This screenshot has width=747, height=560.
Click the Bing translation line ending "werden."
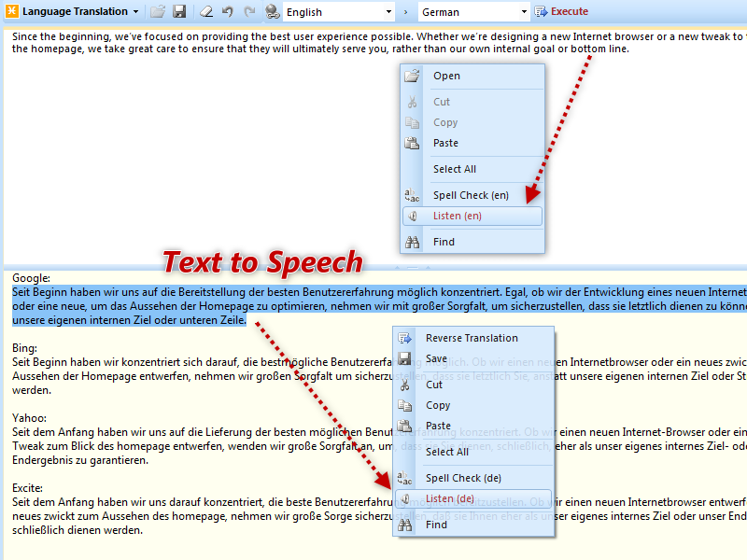32,390
